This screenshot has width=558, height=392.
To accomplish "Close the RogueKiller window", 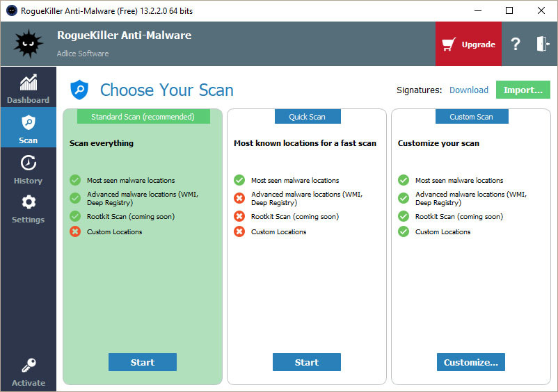I will pyautogui.click(x=541, y=10).
